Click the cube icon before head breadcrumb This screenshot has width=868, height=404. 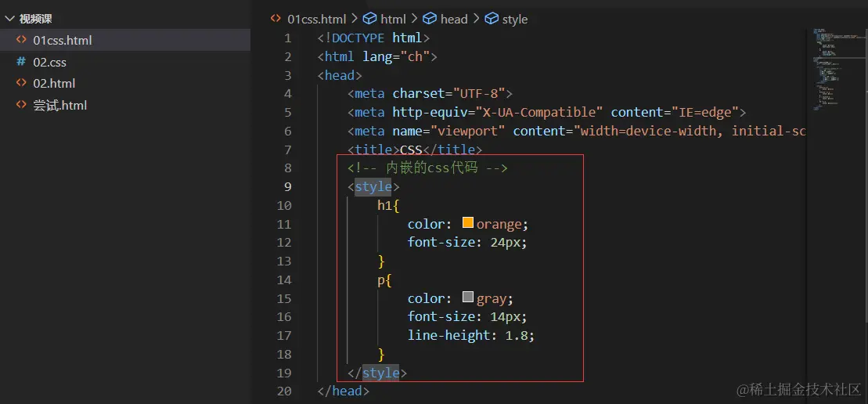click(x=430, y=19)
